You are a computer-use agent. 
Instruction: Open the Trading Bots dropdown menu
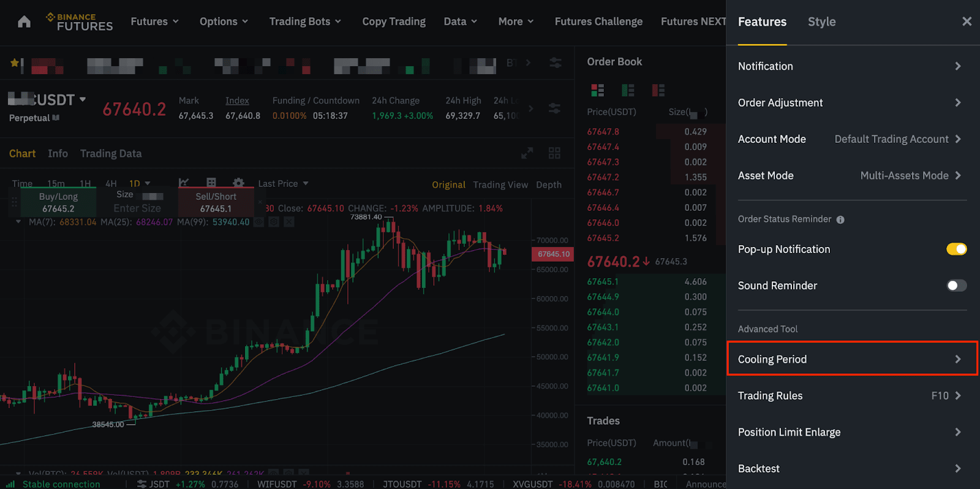[305, 21]
